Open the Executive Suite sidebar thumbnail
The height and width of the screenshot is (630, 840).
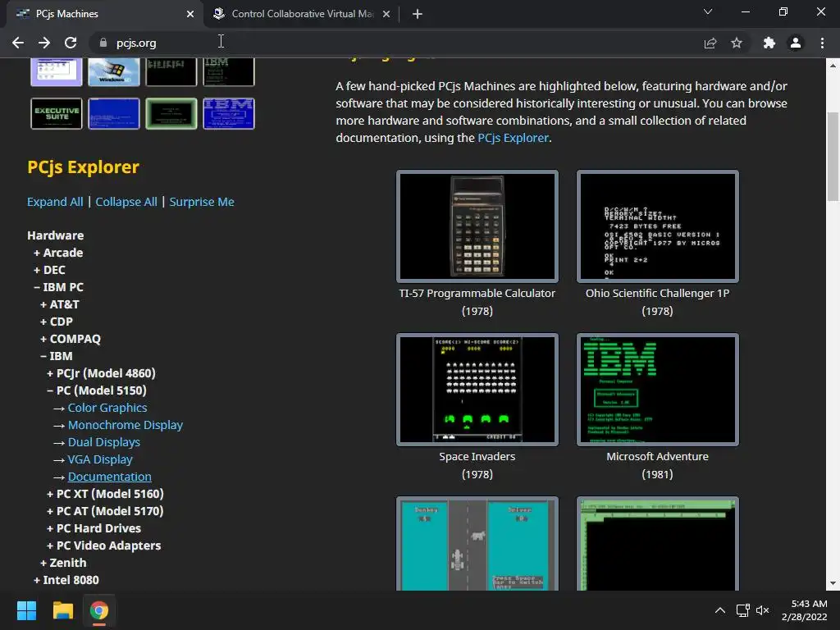pos(57,113)
